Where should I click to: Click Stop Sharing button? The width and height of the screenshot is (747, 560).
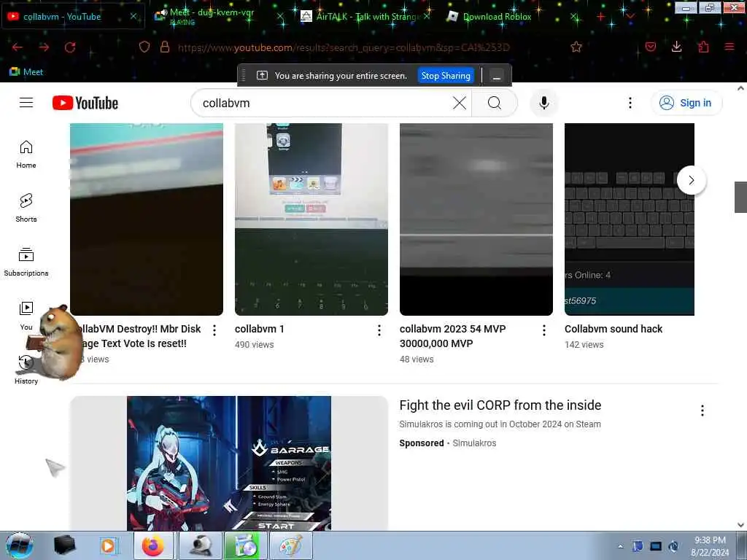point(446,76)
